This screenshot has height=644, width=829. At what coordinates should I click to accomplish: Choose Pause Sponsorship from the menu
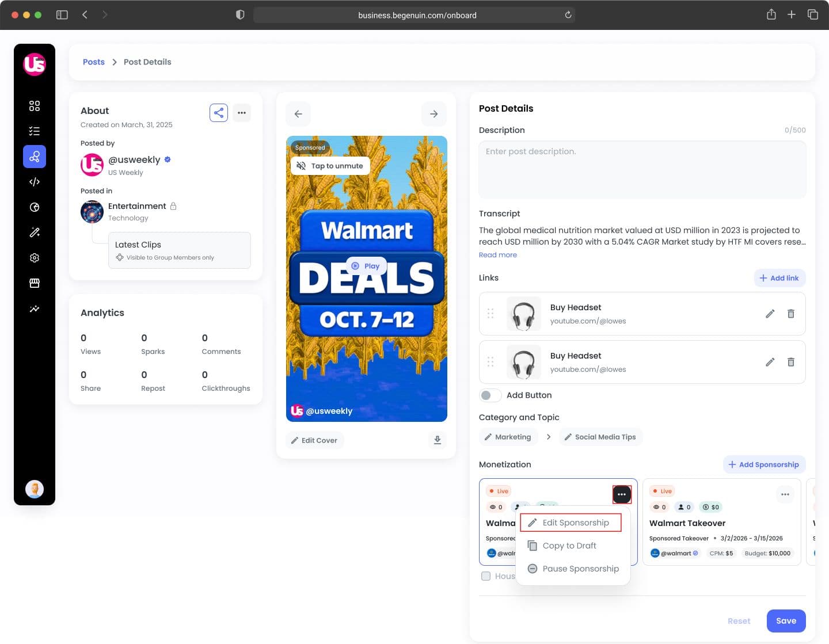pos(573,569)
